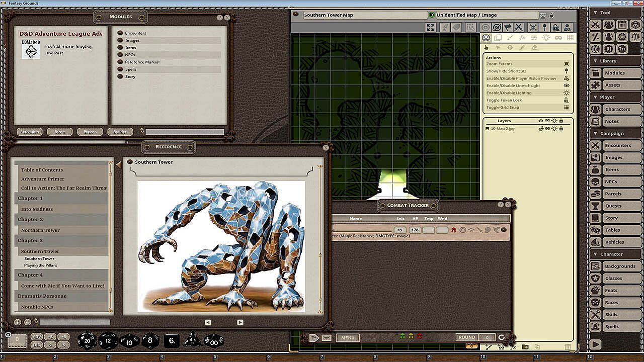Click the Activation button in Modules window
Image resolution: width=644 pixels, height=362 pixels.
pos(29,132)
